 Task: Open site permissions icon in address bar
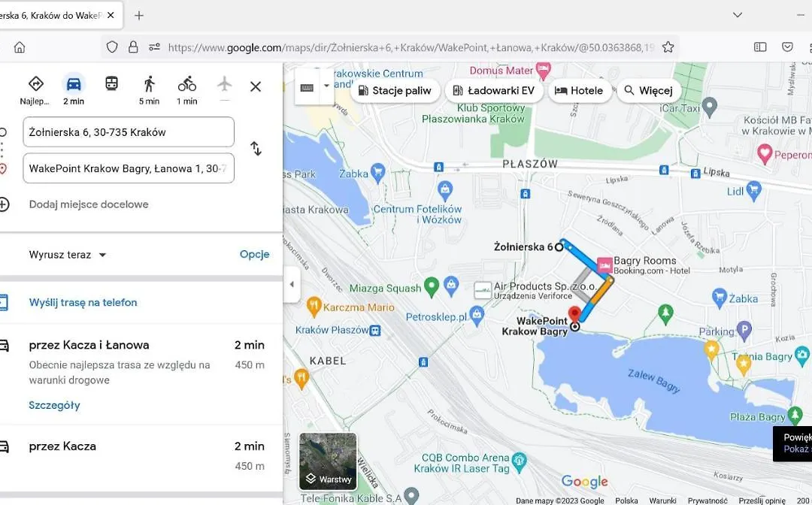point(154,47)
